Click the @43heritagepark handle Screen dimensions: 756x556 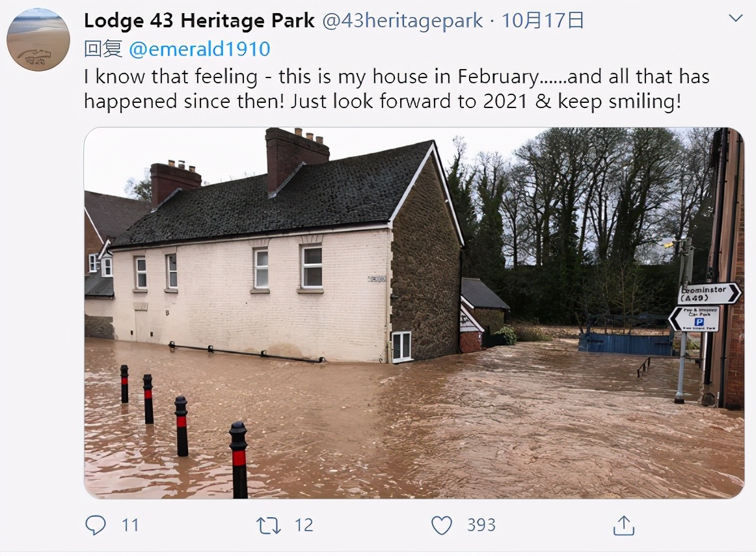click(403, 21)
